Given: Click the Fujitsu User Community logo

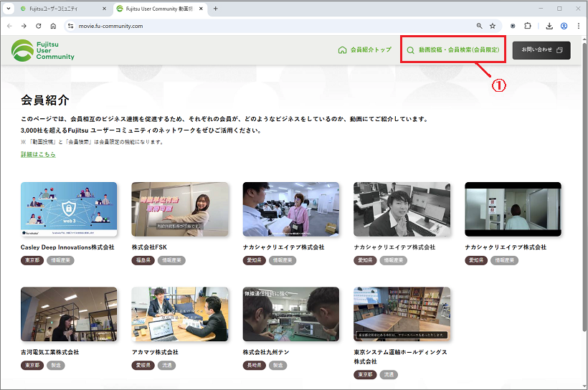Looking at the screenshot, I should tap(43, 50).
